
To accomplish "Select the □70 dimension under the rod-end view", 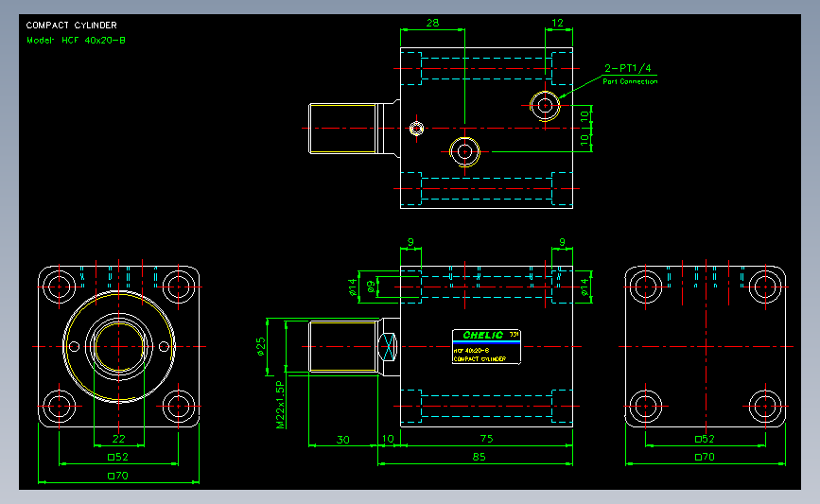I will pos(117,476).
